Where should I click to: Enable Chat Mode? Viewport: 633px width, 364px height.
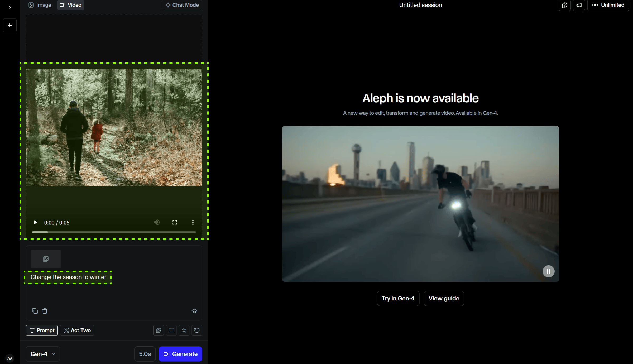182,5
